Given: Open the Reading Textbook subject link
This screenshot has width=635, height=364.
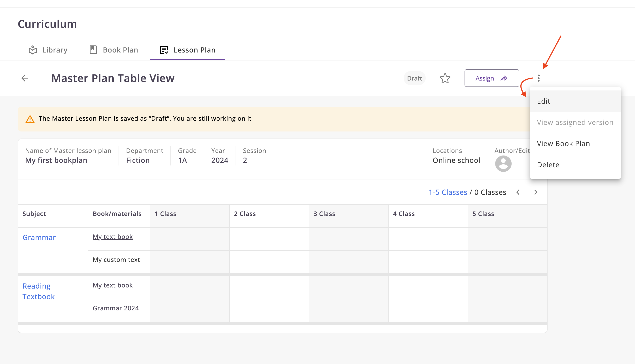Looking at the screenshot, I should pos(39,291).
